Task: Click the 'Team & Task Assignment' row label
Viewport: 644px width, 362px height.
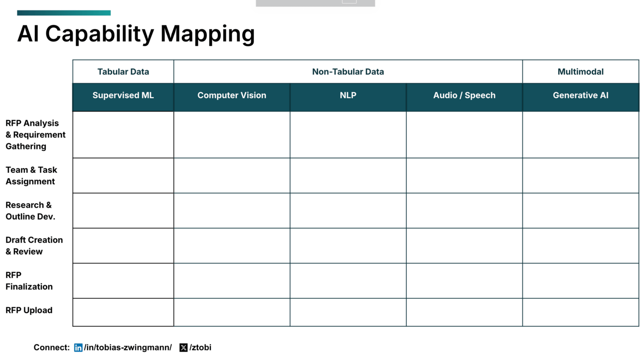Action: (31, 176)
